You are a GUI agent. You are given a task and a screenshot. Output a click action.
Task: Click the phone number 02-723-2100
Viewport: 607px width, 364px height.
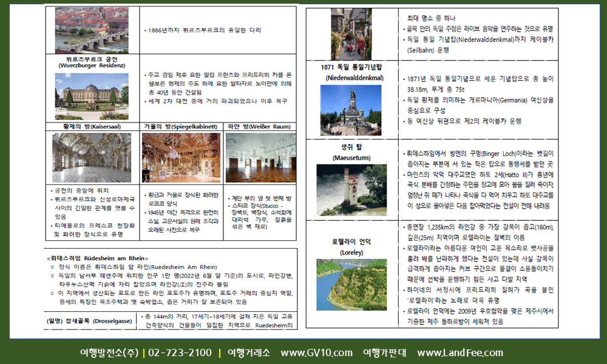pyautogui.click(x=180, y=353)
